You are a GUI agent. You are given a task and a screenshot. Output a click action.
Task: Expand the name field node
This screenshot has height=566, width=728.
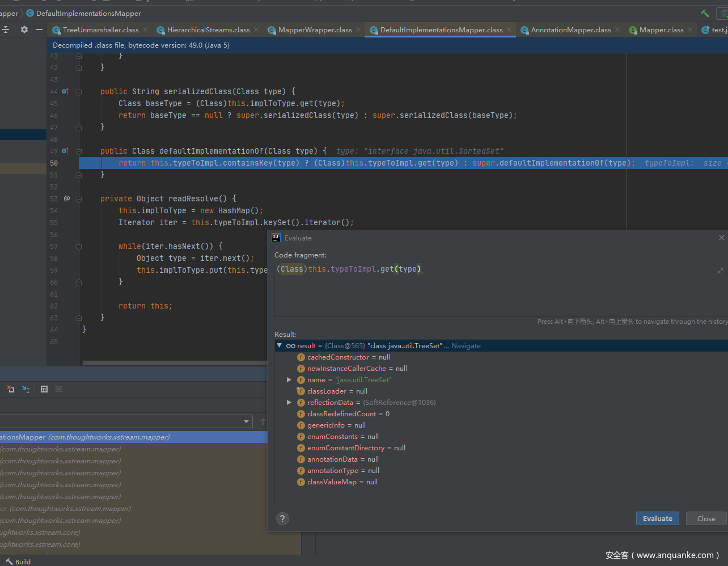click(289, 380)
